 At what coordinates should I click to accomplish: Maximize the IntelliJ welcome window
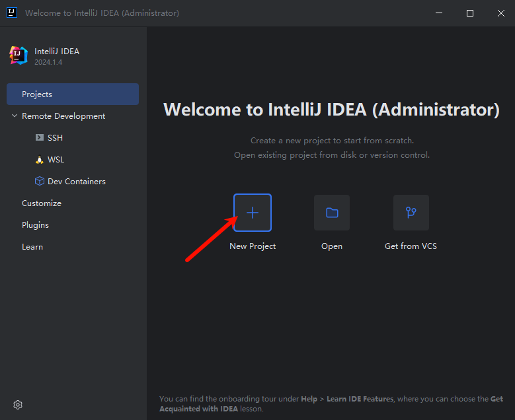(470, 13)
